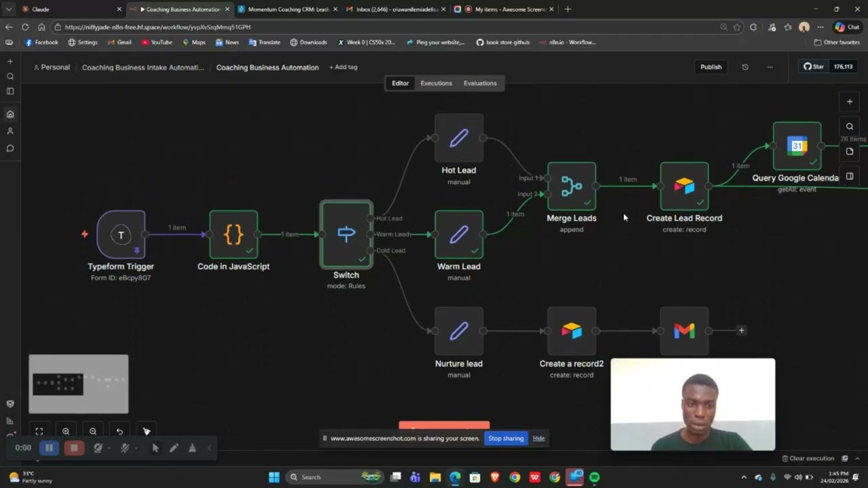
Task: Open browser tab list dropdown
Action: (8, 9)
